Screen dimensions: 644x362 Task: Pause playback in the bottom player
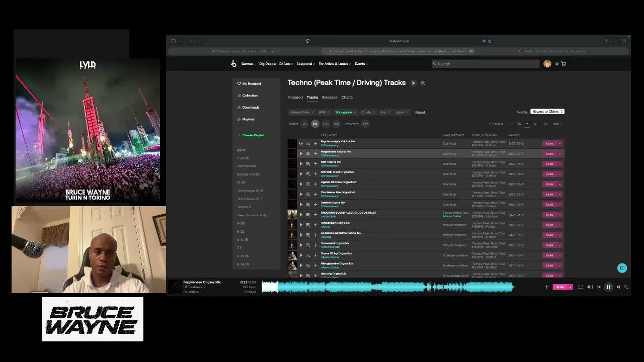tap(608, 287)
